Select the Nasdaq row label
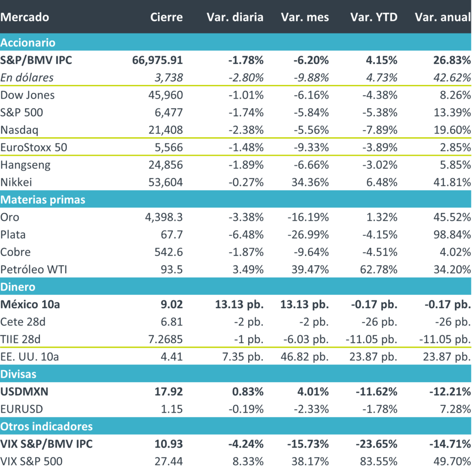 tap(18, 130)
